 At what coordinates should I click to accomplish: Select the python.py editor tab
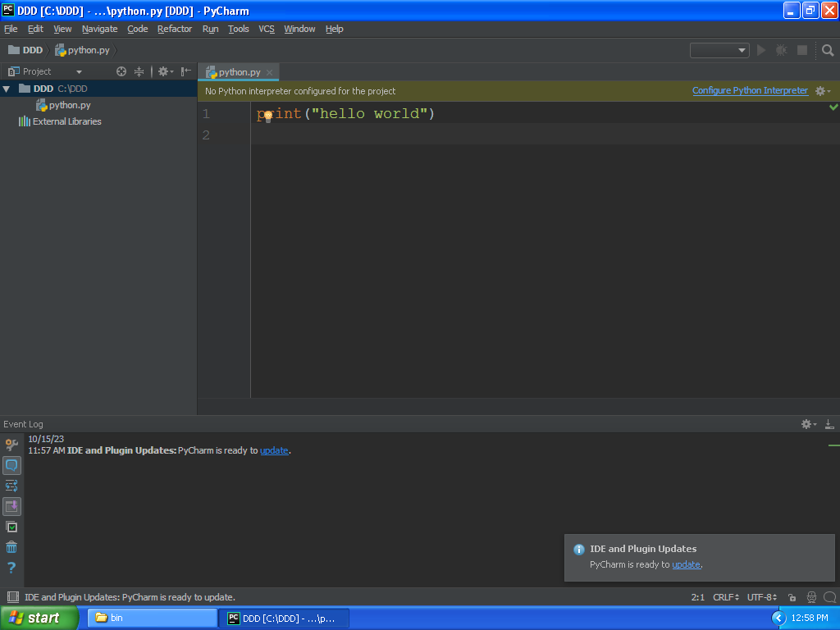click(239, 72)
